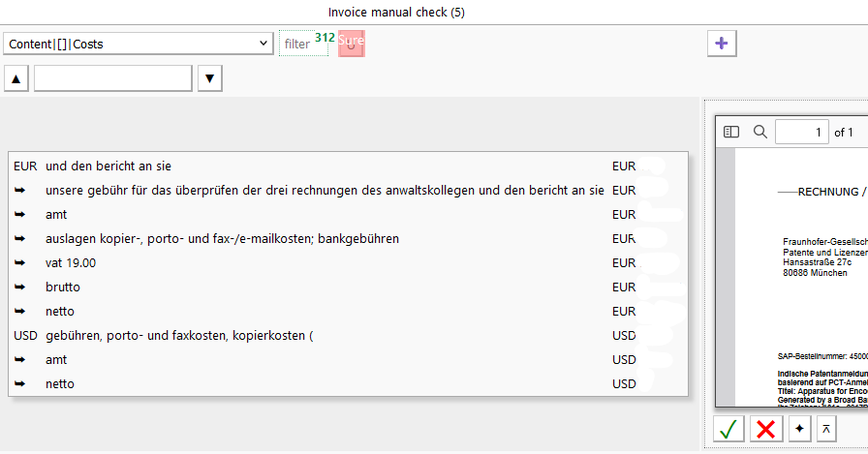Click the purple plus add button
Image resolution: width=868 pixels, height=454 pixels.
tap(723, 43)
